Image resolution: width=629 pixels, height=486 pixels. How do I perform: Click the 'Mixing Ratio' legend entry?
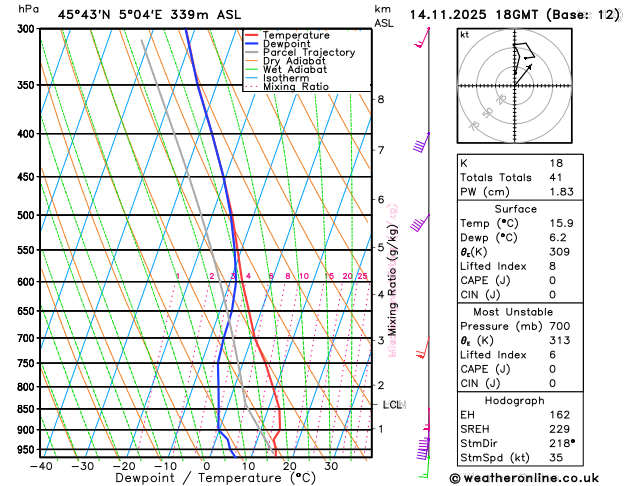pos(287,87)
